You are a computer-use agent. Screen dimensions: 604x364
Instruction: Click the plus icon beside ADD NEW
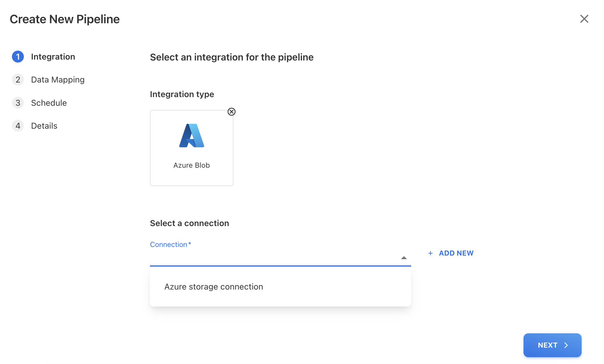click(430, 253)
